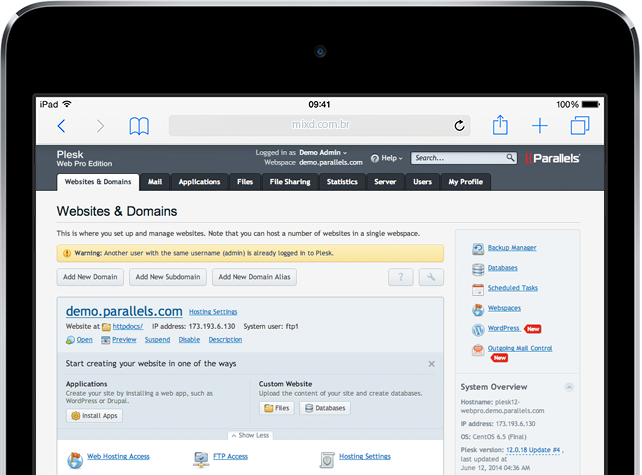Click the Webspaces globe icon
The image size is (642, 475).
[478, 310]
